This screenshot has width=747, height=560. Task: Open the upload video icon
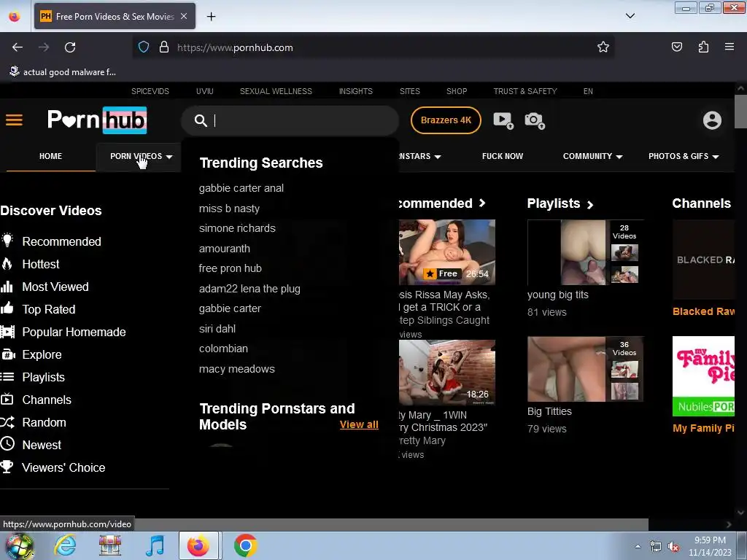(503, 120)
